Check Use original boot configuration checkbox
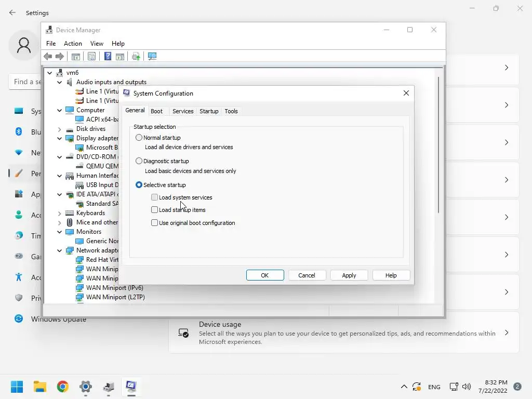Viewport: 532px width, 399px height. point(154,222)
